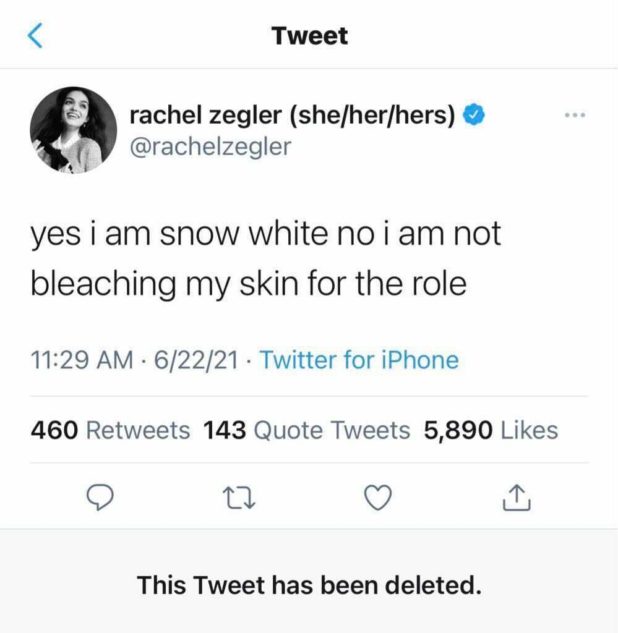Click the tweet text about snow white
The image size is (618, 633).
coord(265,236)
